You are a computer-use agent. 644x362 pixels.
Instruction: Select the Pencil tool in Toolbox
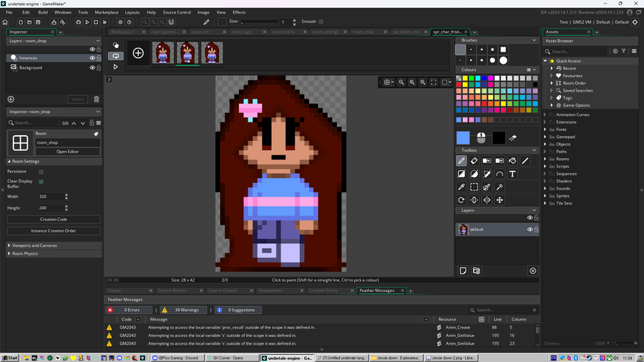pos(462,161)
